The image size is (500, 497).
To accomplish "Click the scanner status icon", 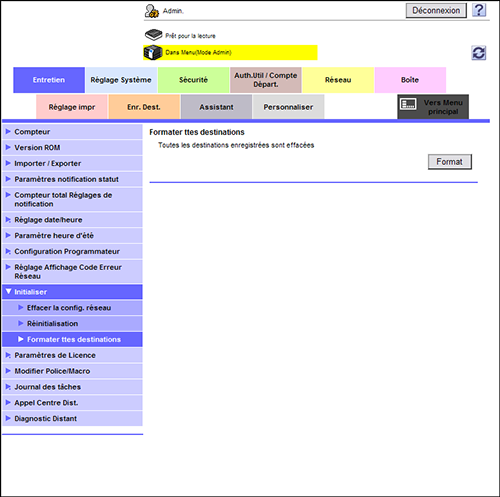I will pos(153,35).
